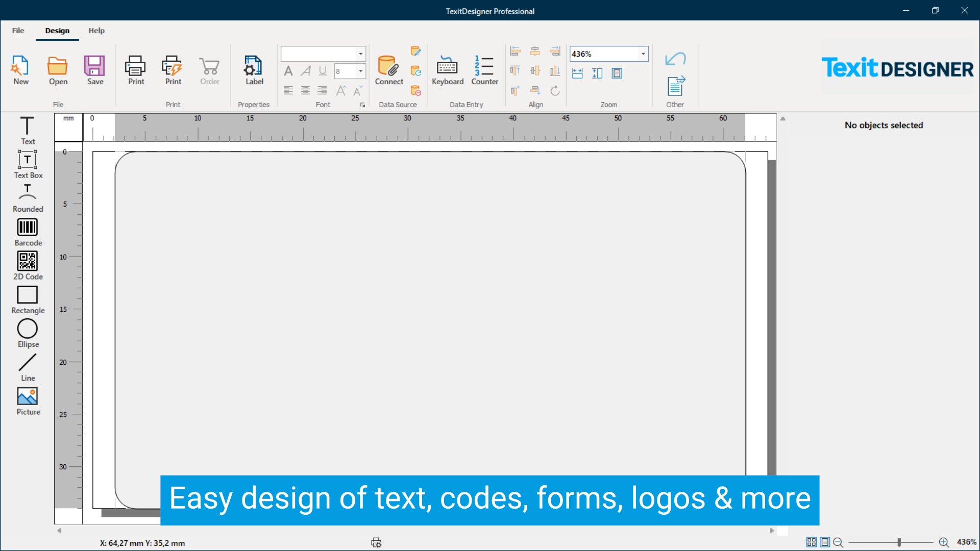
Task: Set text alignment to right
Action: (322, 90)
